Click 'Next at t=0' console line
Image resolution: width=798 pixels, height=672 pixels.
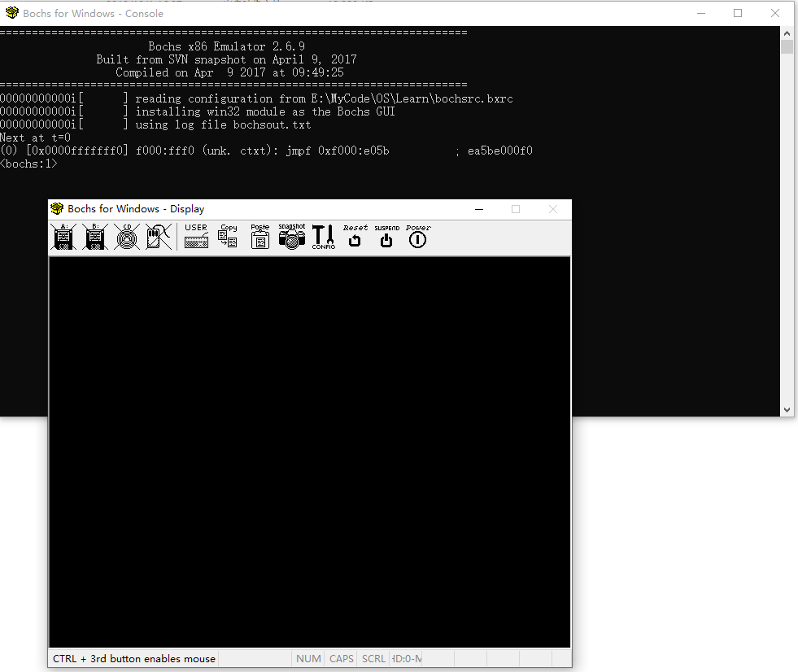pos(35,137)
